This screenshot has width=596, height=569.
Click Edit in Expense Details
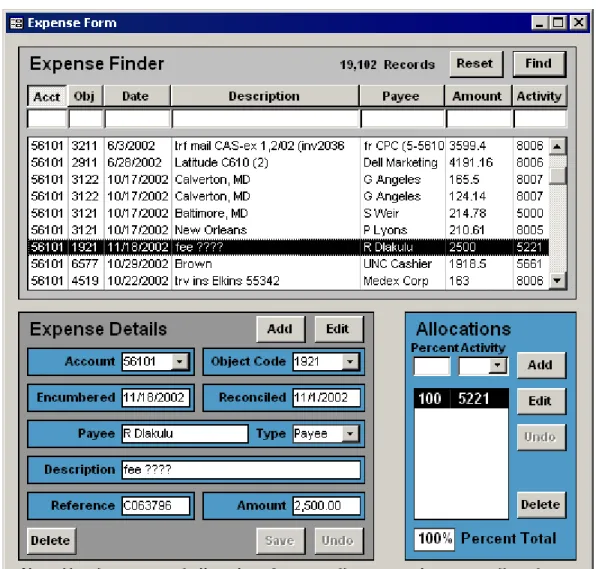click(338, 329)
